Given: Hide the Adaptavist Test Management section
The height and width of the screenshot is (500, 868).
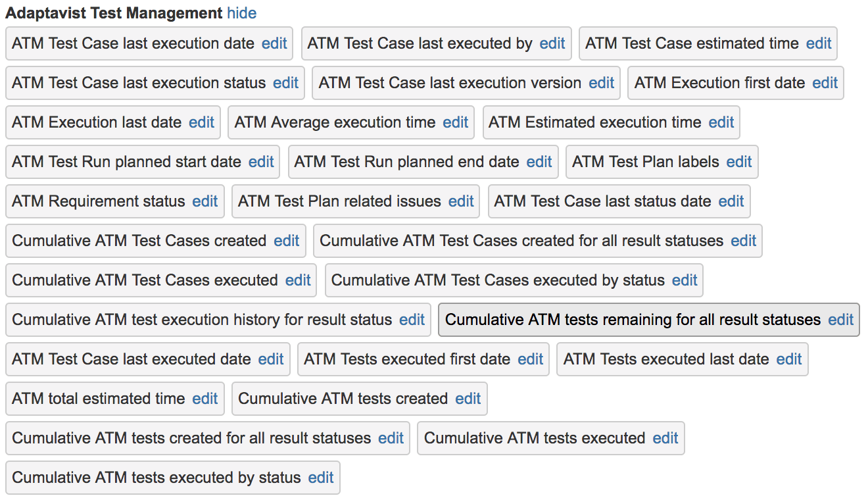Looking at the screenshot, I should coord(242,13).
